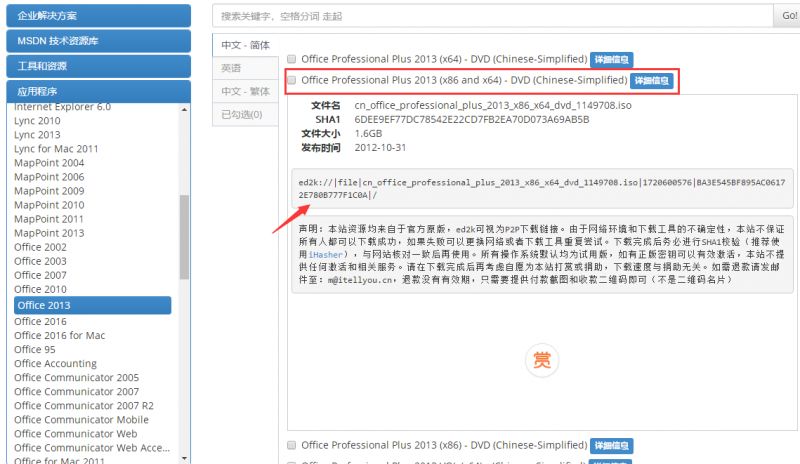Select Office 2003 in the list
800x464 pixels.
point(40,261)
